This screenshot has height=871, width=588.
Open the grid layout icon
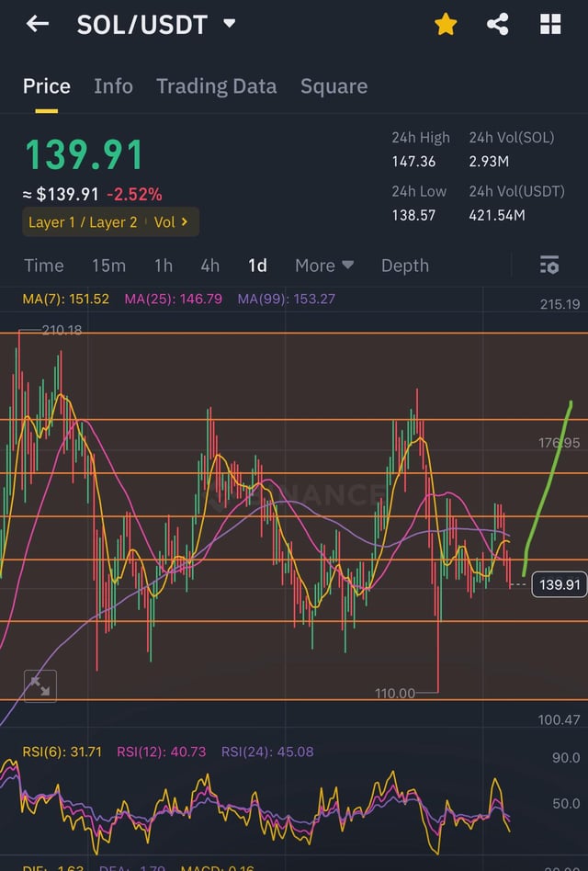550,25
